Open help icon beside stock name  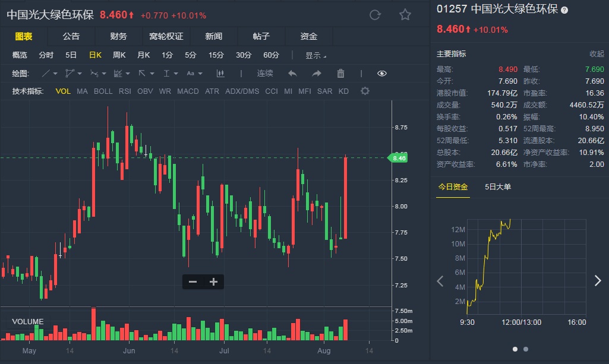pyautogui.click(x=564, y=10)
